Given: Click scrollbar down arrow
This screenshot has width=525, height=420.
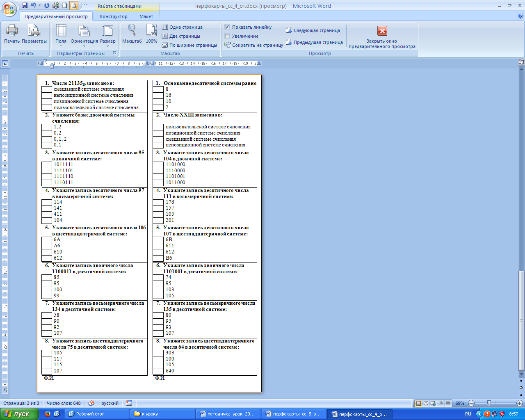Looking at the screenshot, I should point(521,374).
